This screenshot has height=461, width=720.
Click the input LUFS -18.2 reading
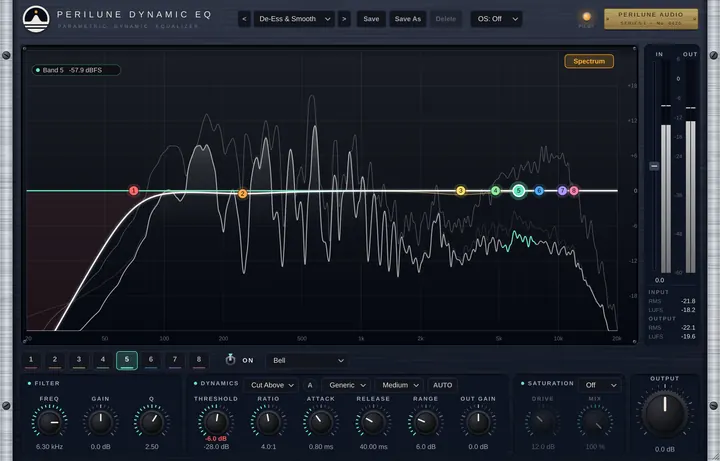tap(688, 310)
